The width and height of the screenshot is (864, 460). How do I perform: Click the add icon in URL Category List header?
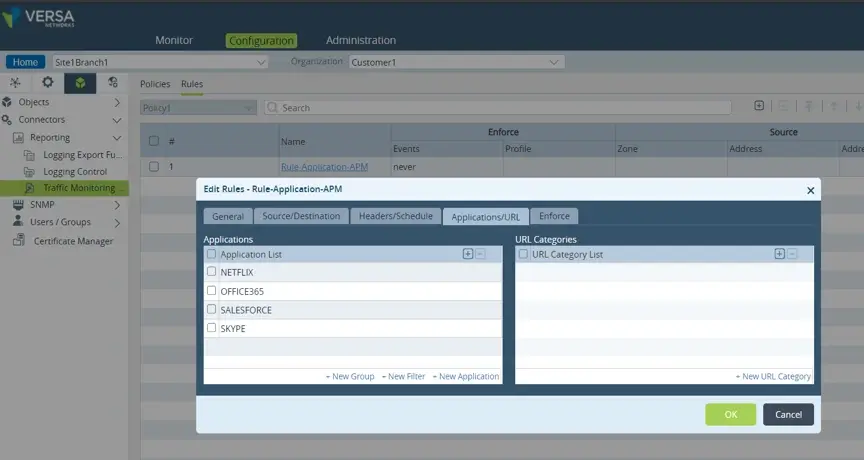[x=780, y=254]
